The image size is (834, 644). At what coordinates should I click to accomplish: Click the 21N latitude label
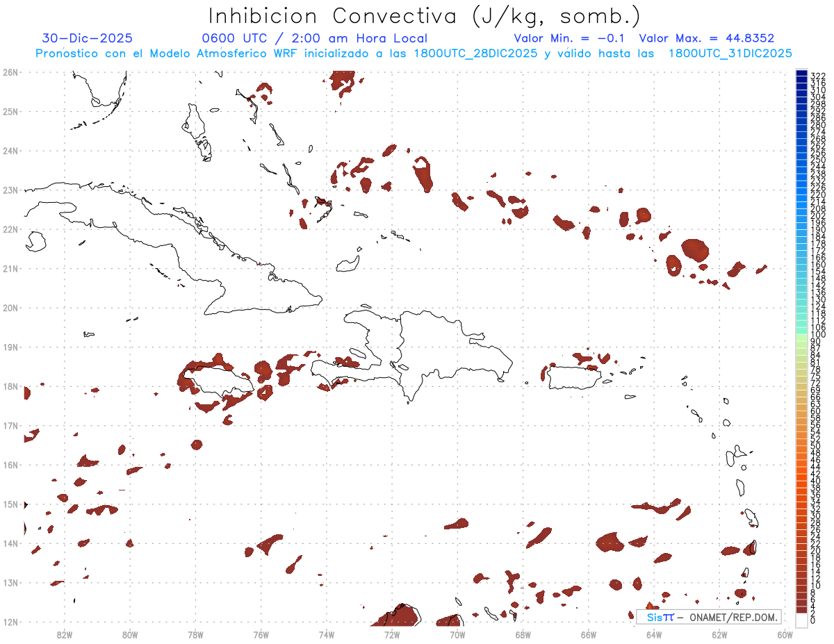(x=10, y=268)
